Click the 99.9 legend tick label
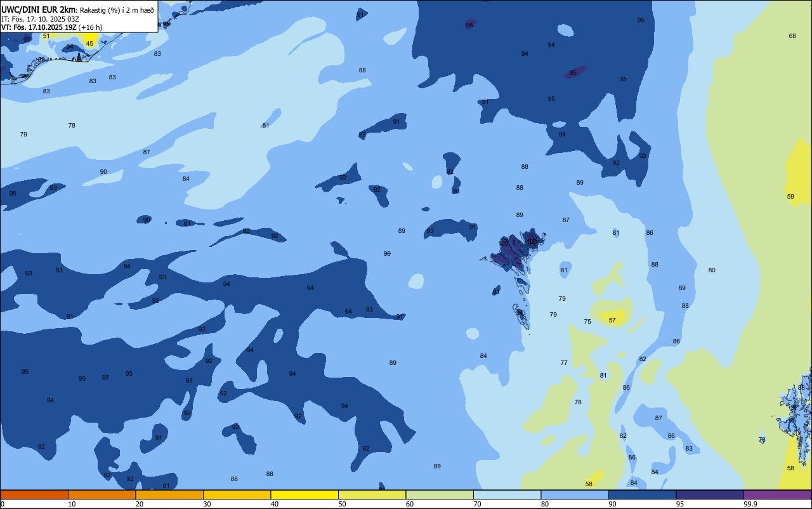 (750, 504)
